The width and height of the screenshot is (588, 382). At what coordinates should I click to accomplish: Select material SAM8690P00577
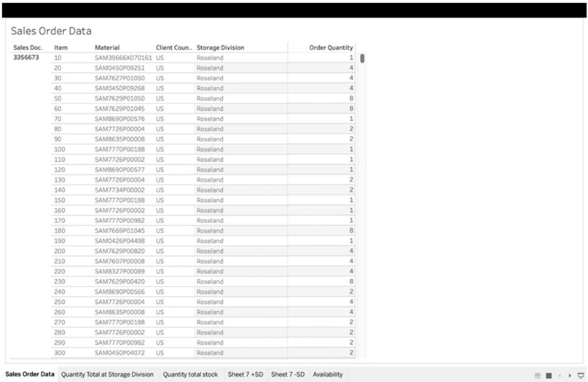pos(119,170)
